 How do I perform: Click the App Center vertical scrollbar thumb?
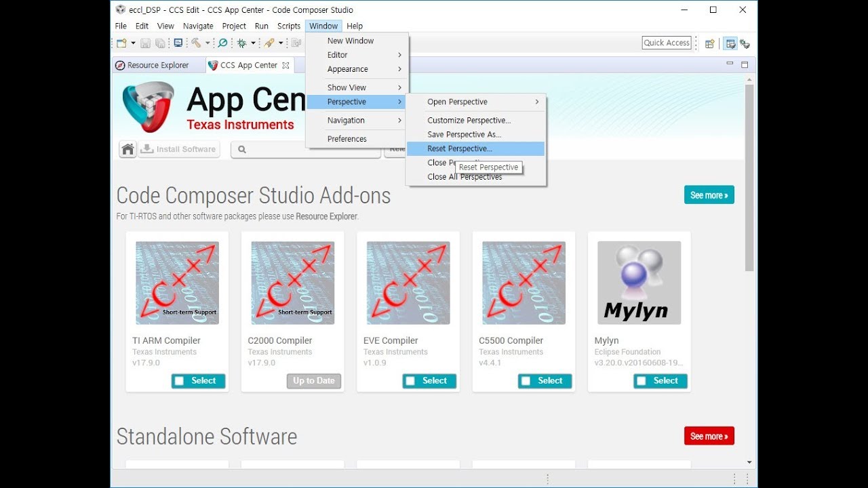point(749,178)
